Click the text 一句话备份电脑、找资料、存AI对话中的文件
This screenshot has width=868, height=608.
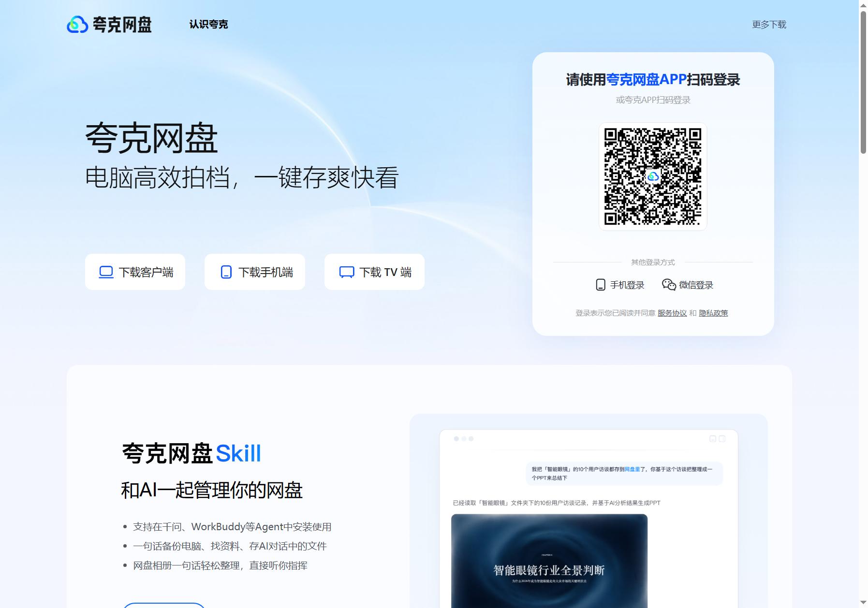click(x=230, y=546)
